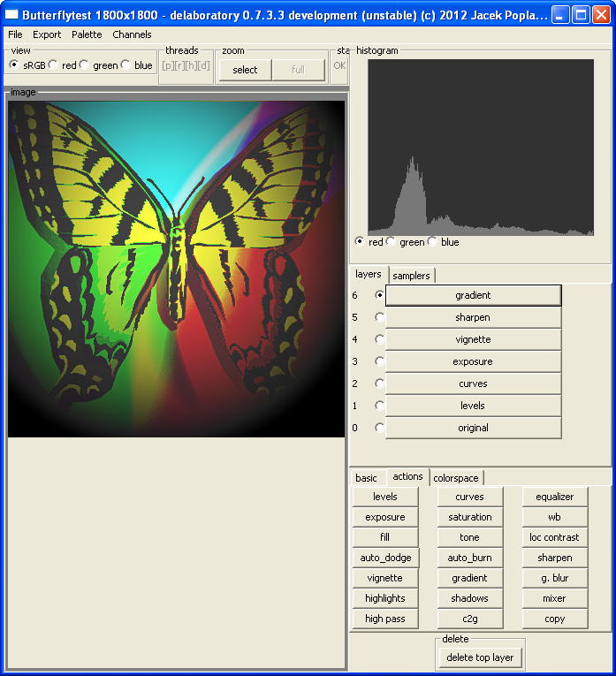The image size is (616, 676).
Task: Add an equalizer action layer
Action: click(555, 497)
